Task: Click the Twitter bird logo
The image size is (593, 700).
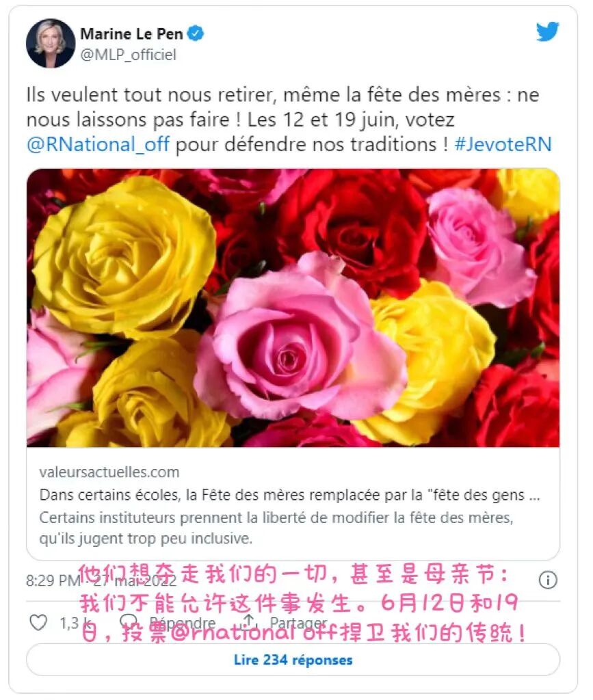Action: coord(547,31)
